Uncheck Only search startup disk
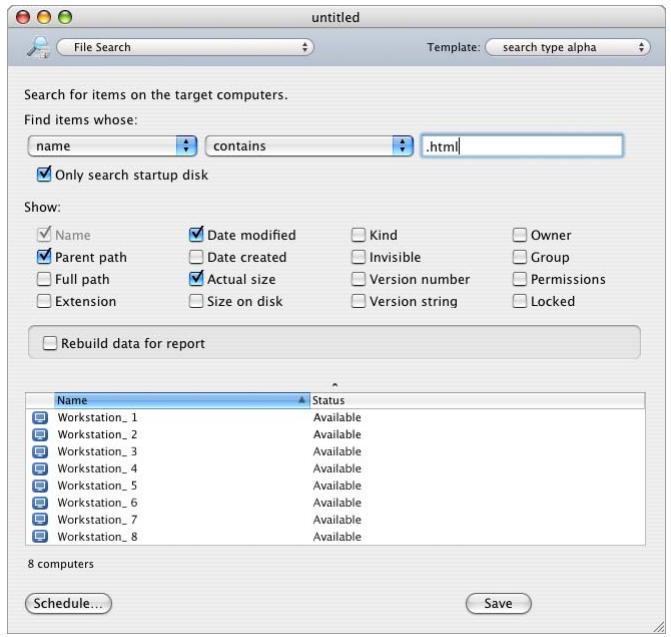Image resolution: width=671 pixels, height=637 pixels. pyautogui.click(x=44, y=175)
